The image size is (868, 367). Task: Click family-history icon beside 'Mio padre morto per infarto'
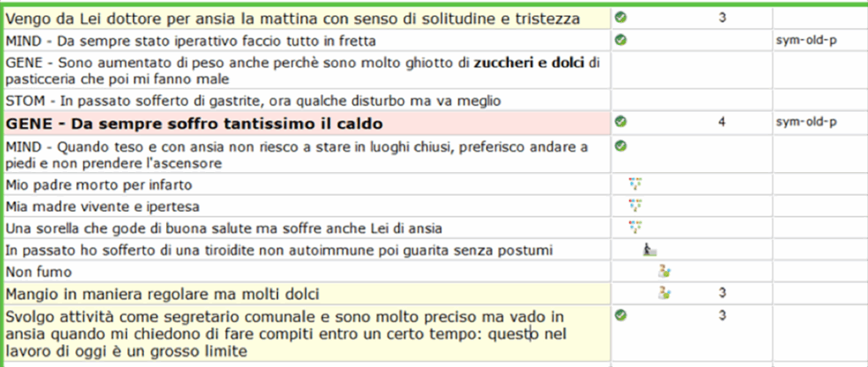636,184
